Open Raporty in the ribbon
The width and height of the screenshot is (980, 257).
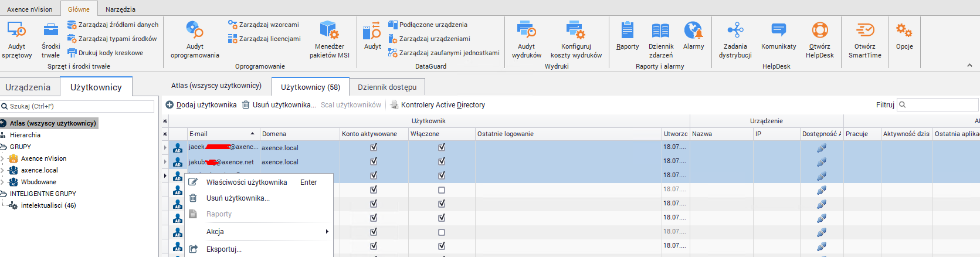(x=628, y=36)
